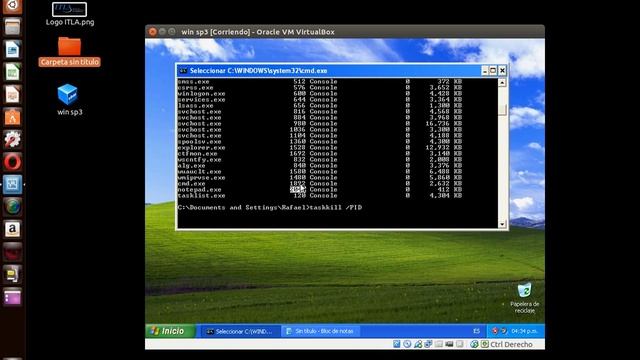640x360 pixels.
Task: Click the ES language bar indicator
Action: (476, 331)
